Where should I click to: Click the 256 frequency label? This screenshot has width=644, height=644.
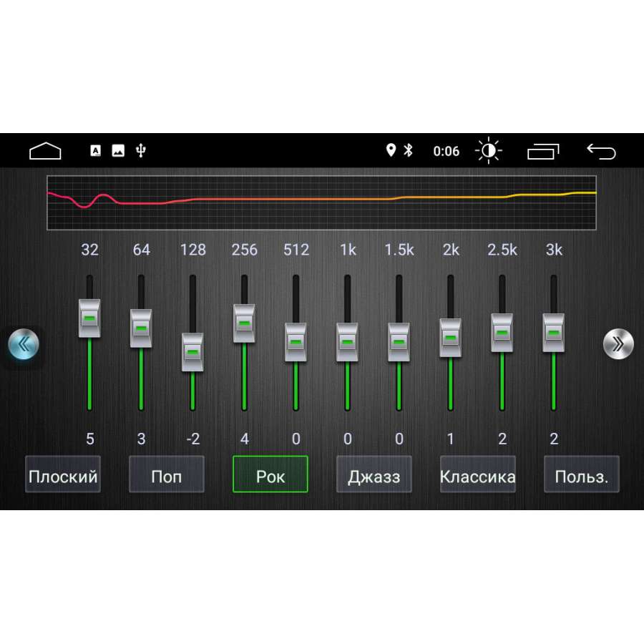[x=245, y=250]
